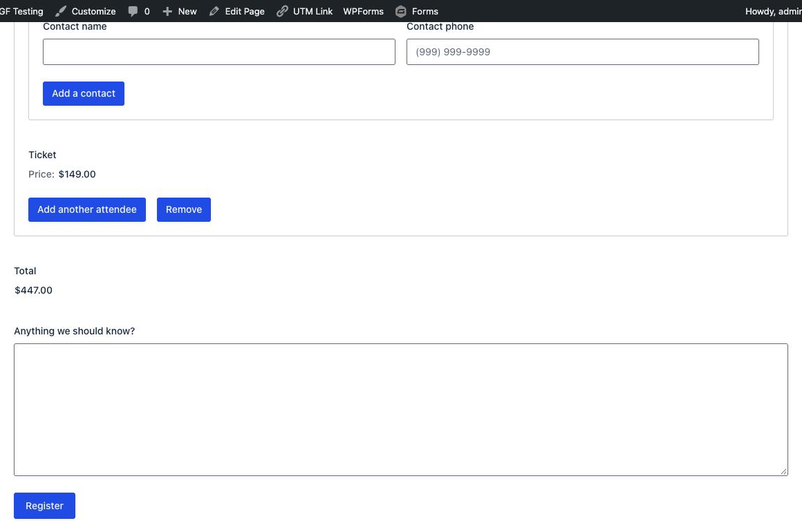Click the Ticket price $149.00 value
The height and width of the screenshot is (532, 802).
77,174
